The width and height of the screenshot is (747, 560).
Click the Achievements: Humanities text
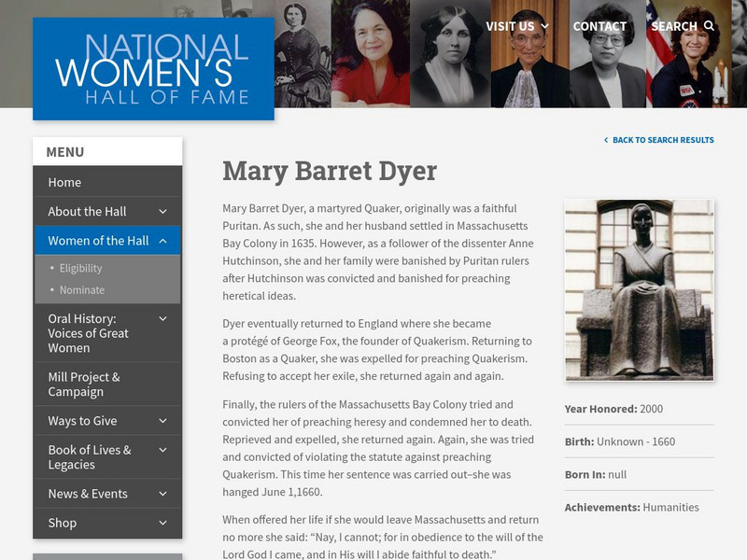[632, 508]
